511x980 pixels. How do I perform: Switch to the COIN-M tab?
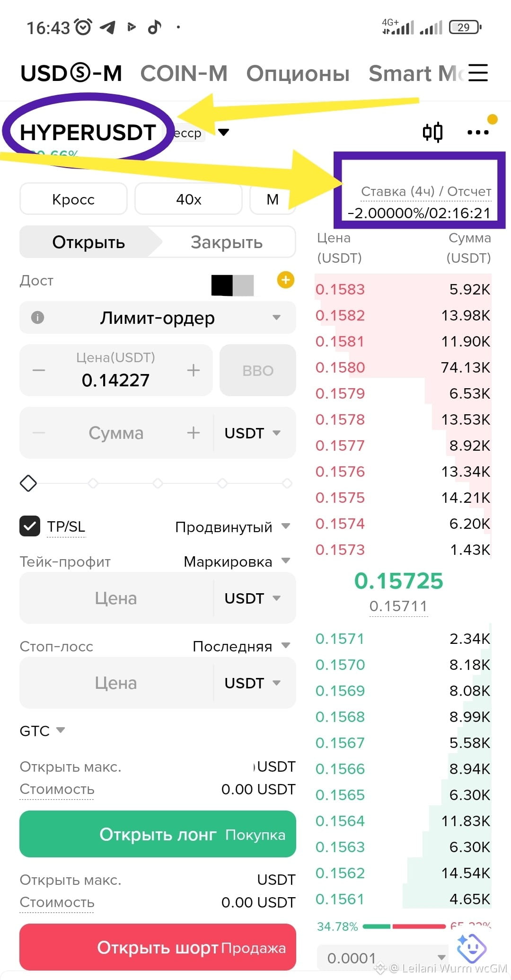click(184, 73)
